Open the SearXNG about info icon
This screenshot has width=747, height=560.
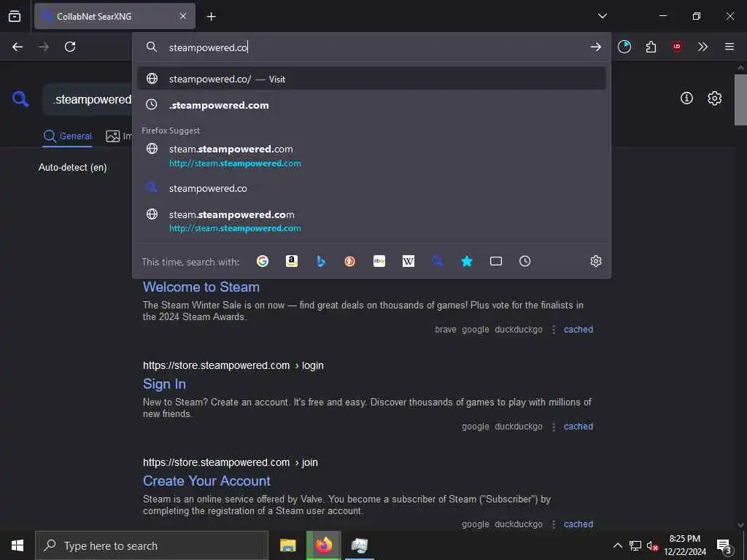[x=686, y=98]
